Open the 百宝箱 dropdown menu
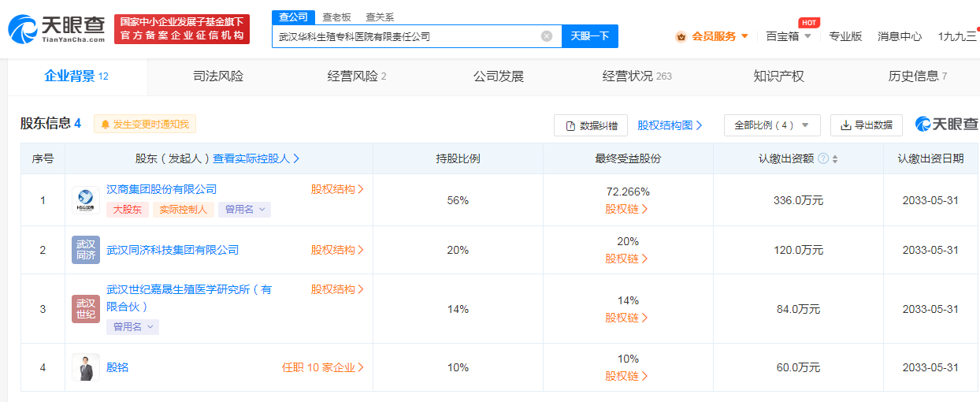The height and width of the screenshot is (402, 980). click(789, 36)
